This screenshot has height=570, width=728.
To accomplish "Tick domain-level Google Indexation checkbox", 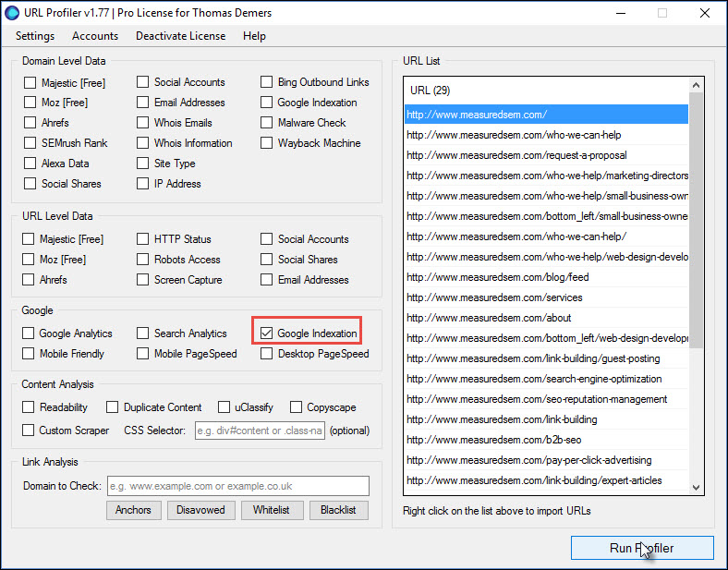I will (266, 103).
